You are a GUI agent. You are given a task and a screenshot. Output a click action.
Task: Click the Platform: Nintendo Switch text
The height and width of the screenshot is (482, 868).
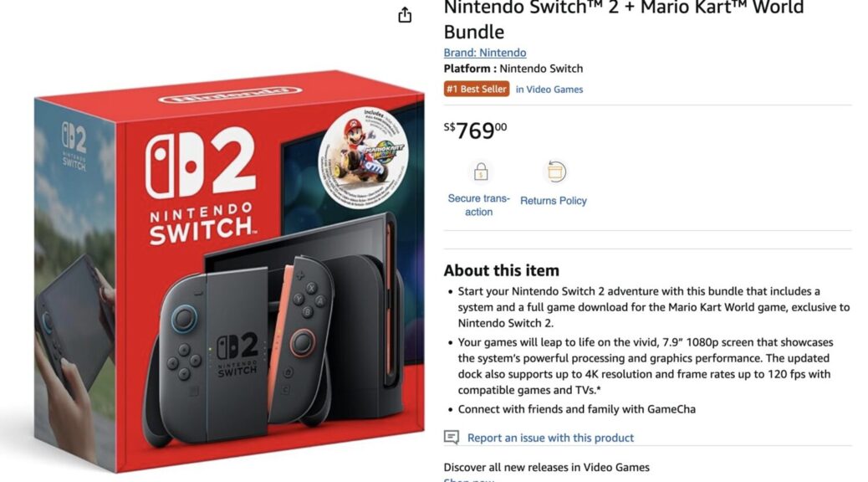(x=513, y=69)
